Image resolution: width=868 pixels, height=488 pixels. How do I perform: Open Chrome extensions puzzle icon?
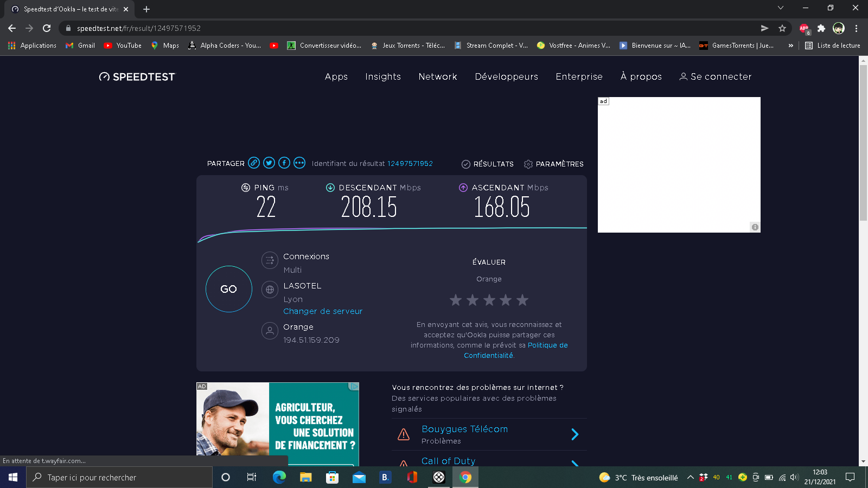821,28
